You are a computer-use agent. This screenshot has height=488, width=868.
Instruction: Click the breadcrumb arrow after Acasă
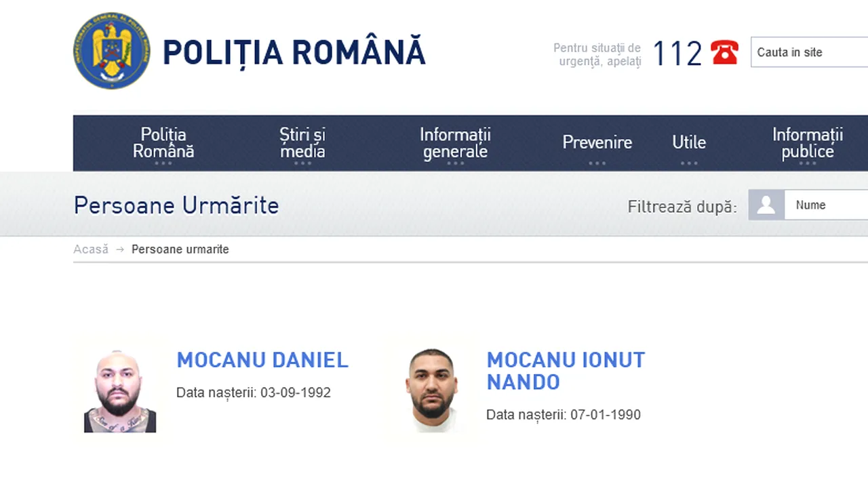point(120,249)
